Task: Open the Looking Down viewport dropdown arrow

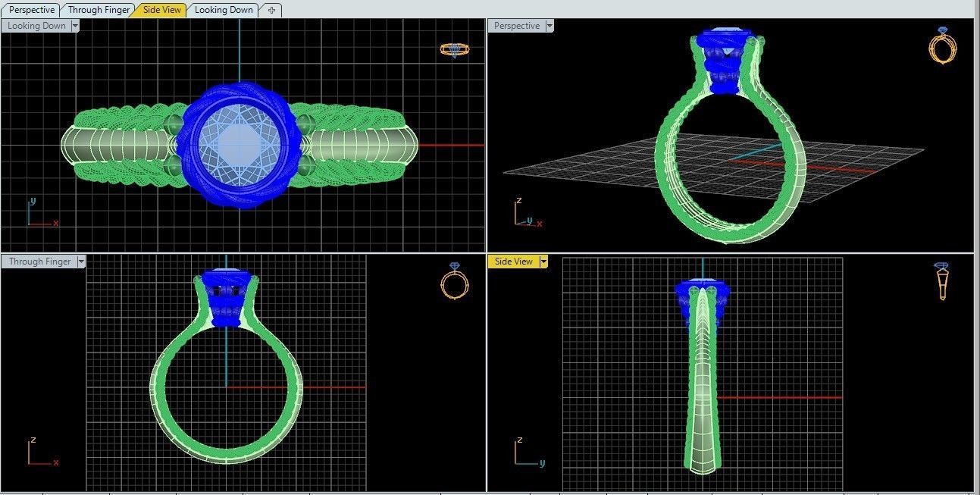Action: 74,25
